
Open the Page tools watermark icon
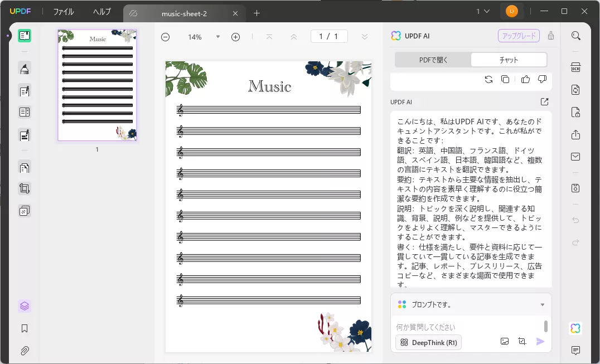(25, 211)
